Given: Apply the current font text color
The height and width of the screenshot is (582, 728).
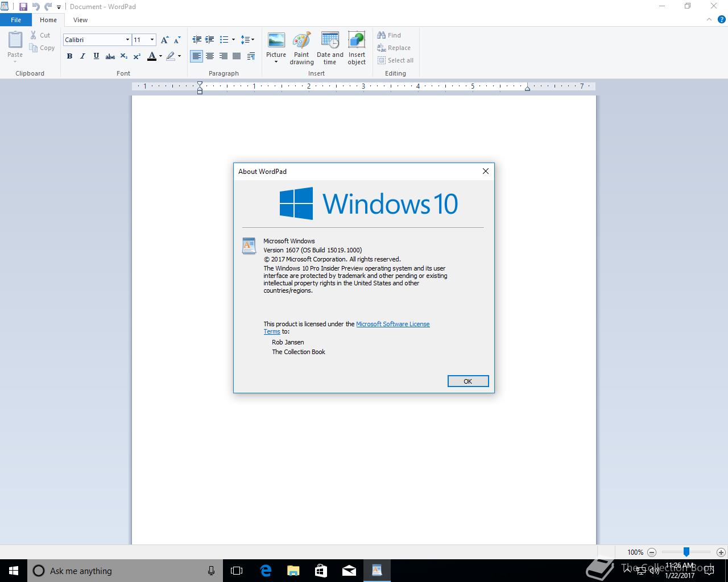Looking at the screenshot, I should [151, 56].
